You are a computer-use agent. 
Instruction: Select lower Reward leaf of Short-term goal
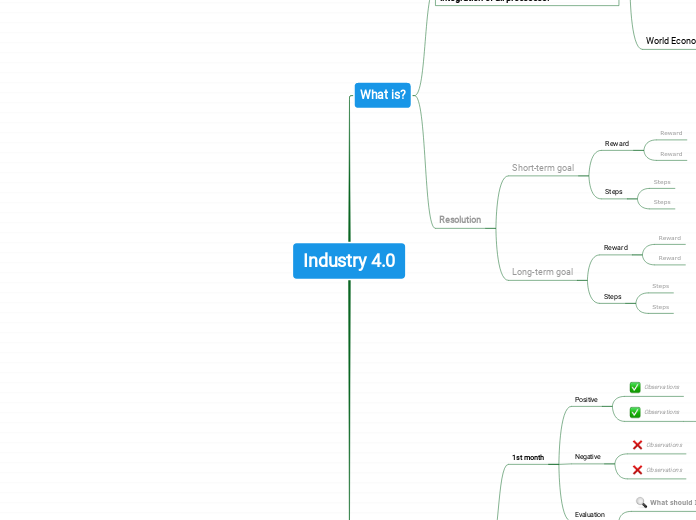click(671, 154)
